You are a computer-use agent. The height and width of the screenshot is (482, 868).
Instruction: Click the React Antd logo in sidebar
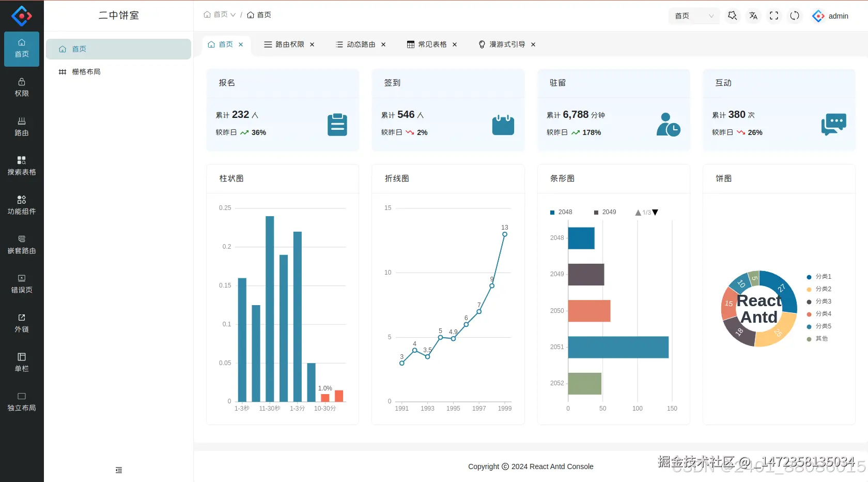pos(22,16)
